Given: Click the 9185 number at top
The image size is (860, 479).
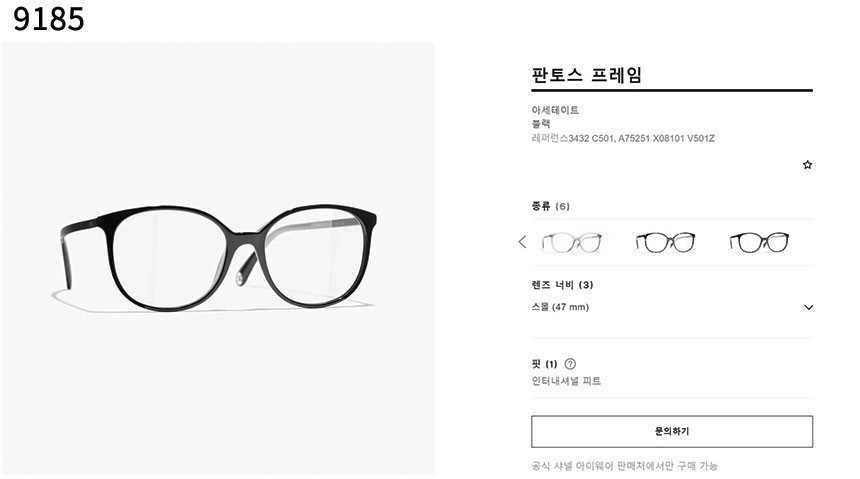Looking at the screenshot, I should pos(49,19).
